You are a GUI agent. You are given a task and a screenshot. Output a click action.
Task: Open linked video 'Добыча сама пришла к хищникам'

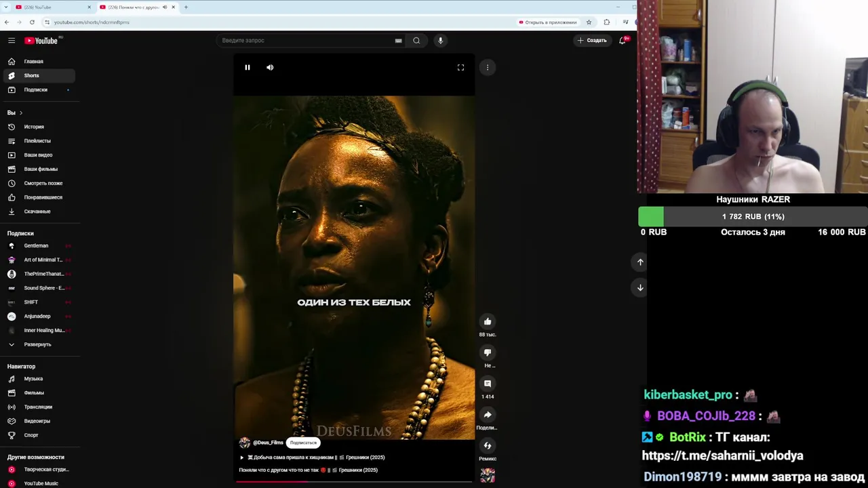coord(312,457)
